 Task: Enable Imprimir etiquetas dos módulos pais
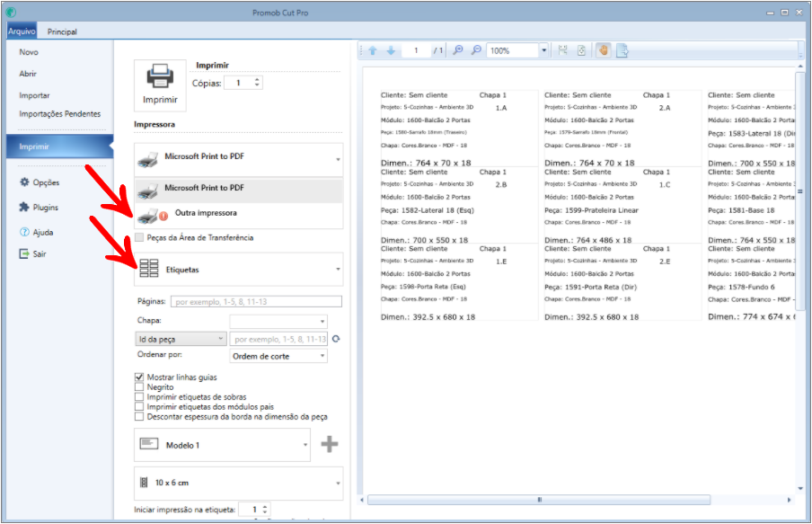(139, 407)
